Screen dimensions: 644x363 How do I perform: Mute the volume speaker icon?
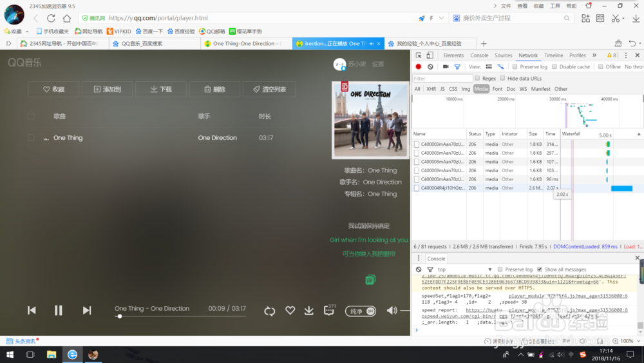click(392, 310)
